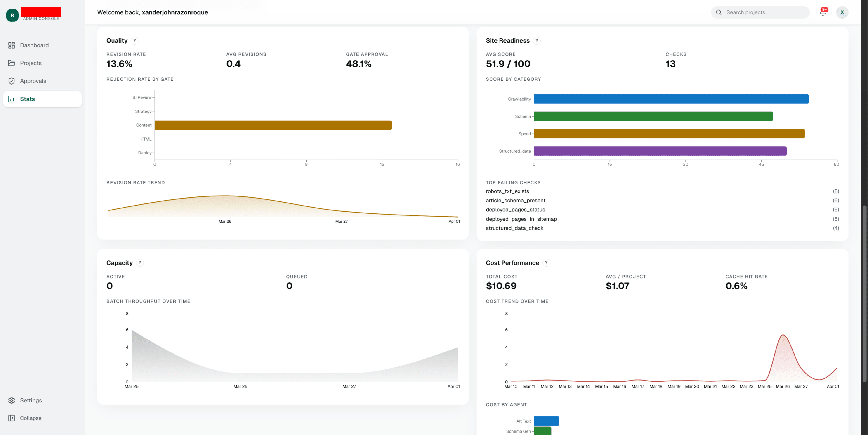868x435 pixels.
Task: Go to the Approvals page
Action: point(42,81)
